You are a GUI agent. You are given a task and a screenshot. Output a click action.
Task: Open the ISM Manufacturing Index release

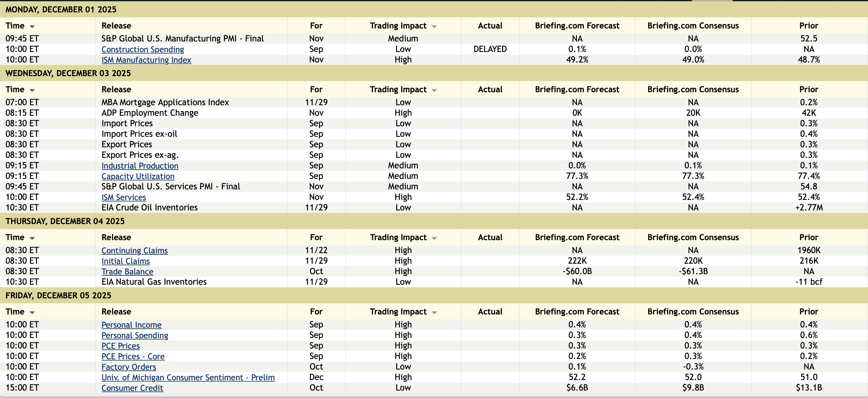tap(146, 60)
